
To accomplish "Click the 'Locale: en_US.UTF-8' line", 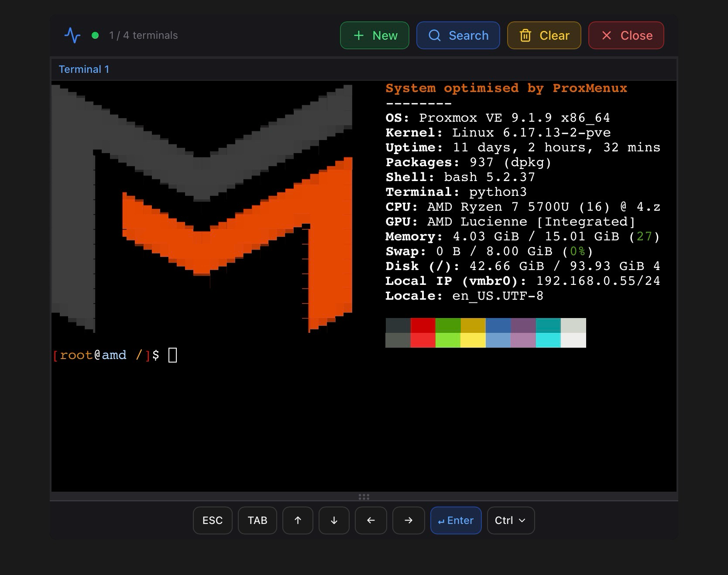I will coord(464,296).
